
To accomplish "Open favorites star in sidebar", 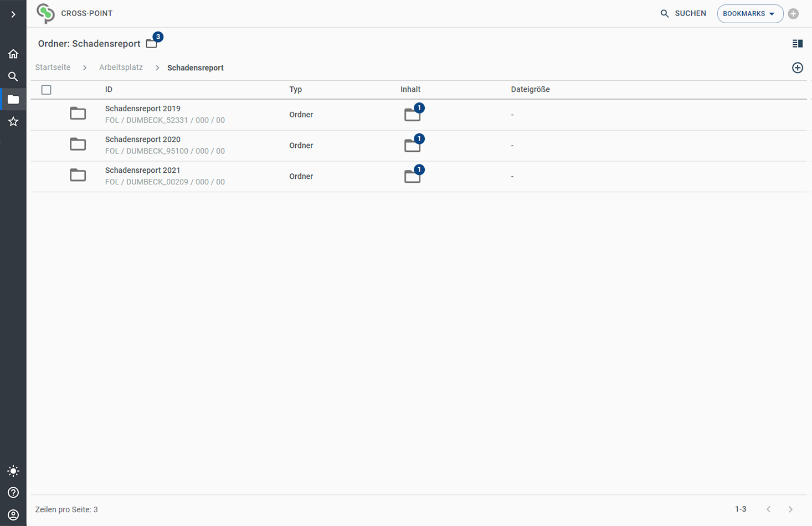I will pyautogui.click(x=13, y=122).
